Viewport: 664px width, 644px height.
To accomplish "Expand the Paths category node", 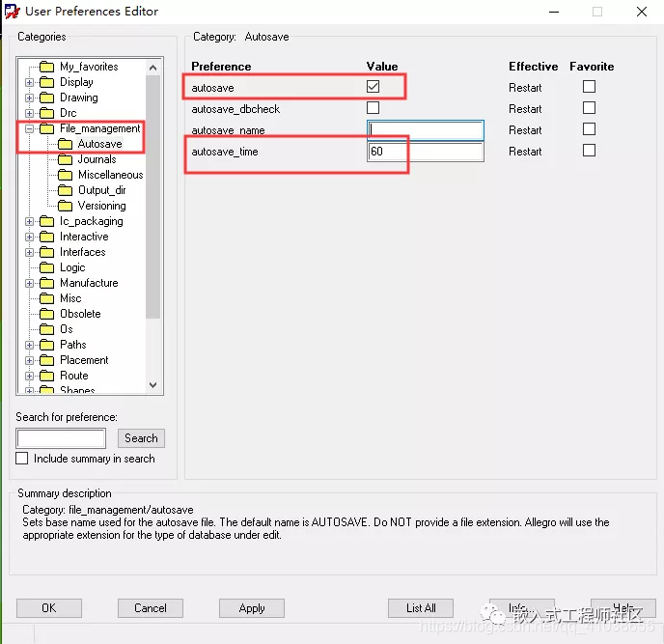I will (x=29, y=346).
